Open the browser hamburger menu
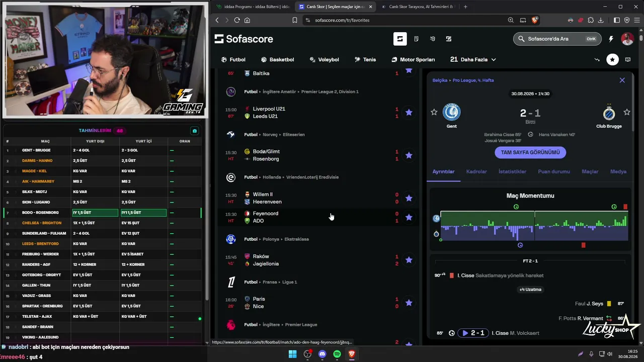Screen dimensions: 644x362 (636, 20)
